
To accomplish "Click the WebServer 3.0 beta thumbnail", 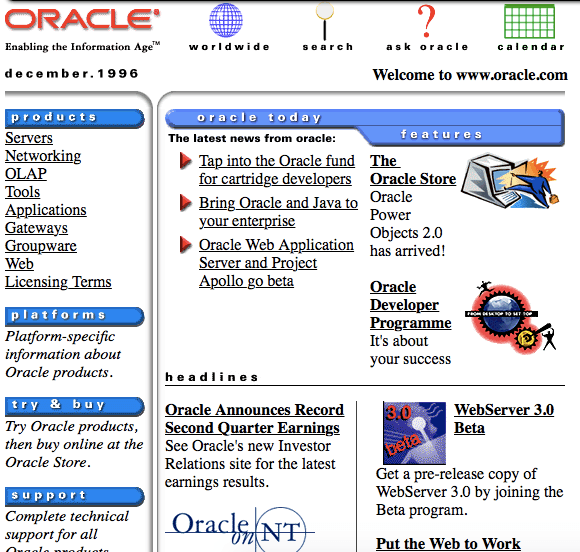I will click(x=414, y=433).
